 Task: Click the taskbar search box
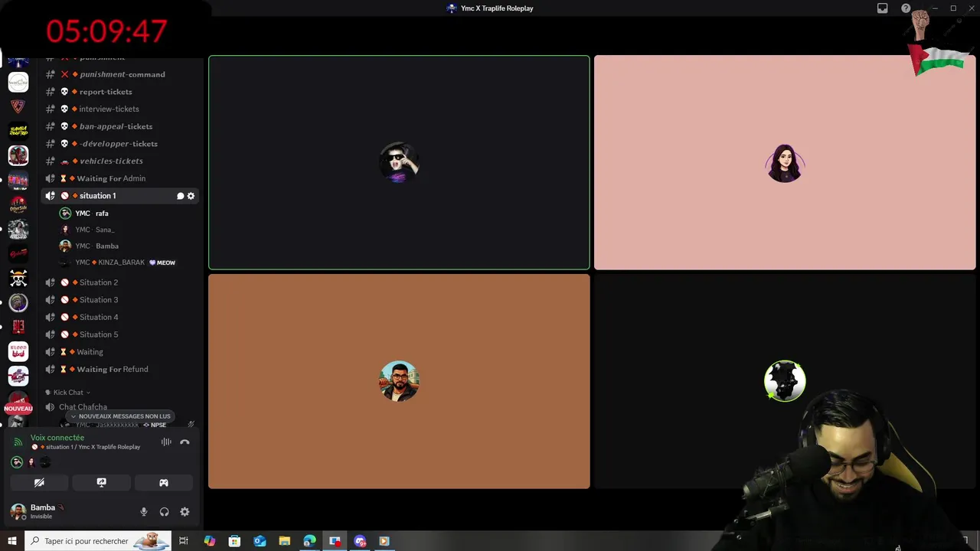pos(97,541)
